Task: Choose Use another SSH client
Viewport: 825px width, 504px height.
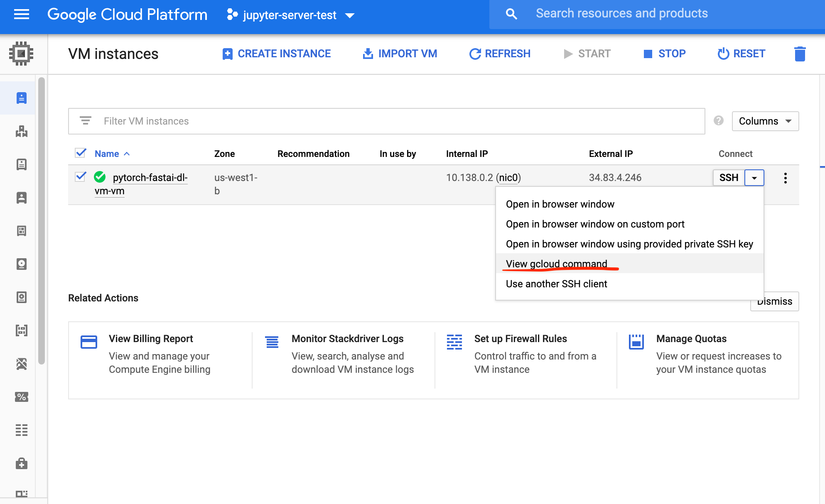Action: click(x=556, y=284)
